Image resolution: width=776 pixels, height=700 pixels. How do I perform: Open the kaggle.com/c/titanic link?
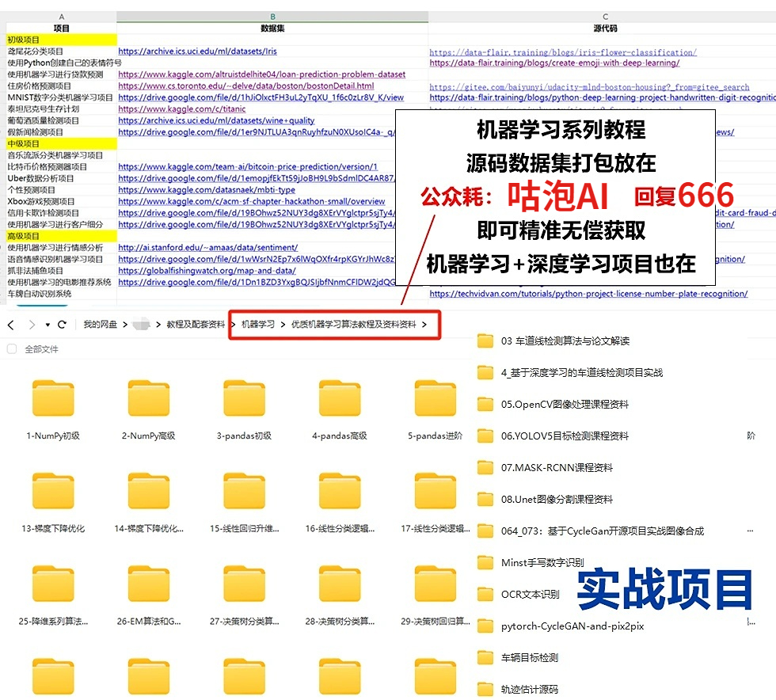[181, 109]
